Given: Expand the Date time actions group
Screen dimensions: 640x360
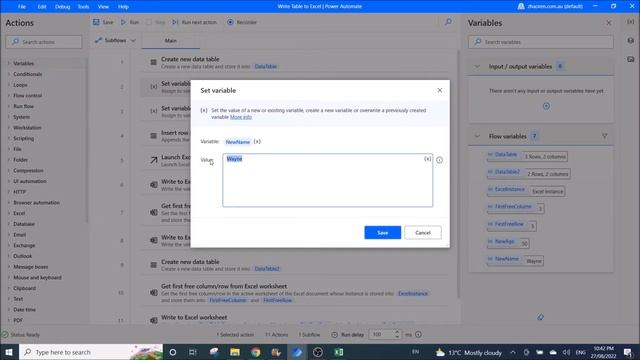Looking at the screenshot, I should [x=24, y=309].
